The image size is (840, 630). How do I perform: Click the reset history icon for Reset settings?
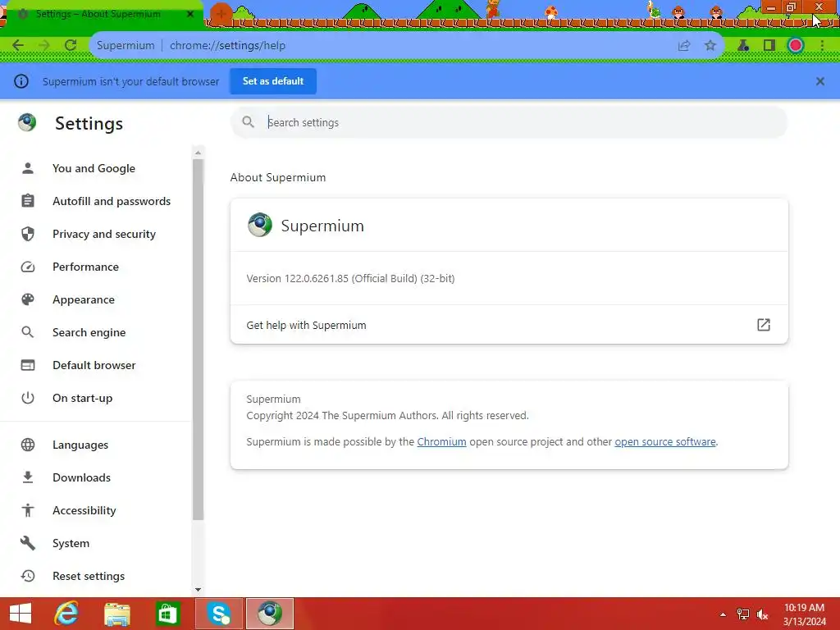pyautogui.click(x=28, y=576)
